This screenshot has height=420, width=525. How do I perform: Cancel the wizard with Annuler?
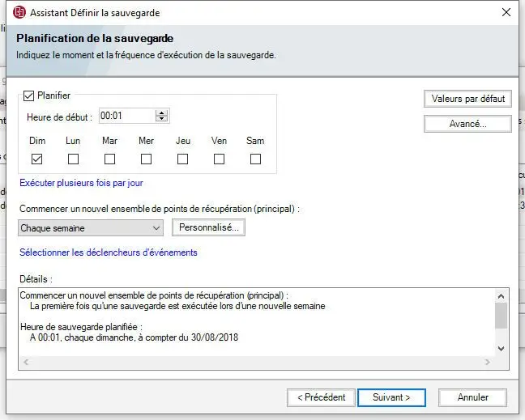click(472, 397)
